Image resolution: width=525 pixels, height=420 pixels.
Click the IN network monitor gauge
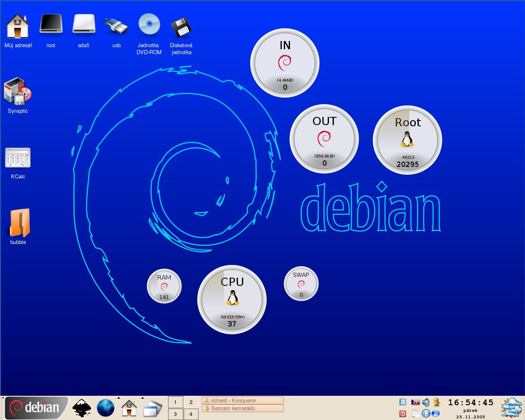tap(285, 63)
